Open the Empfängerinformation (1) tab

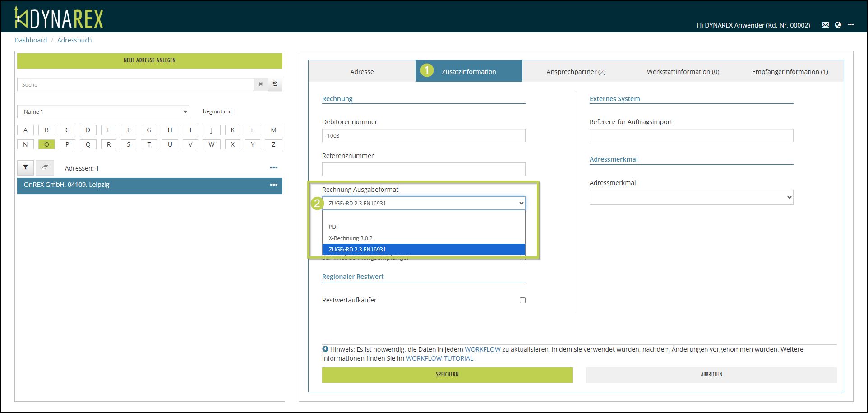(x=790, y=72)
